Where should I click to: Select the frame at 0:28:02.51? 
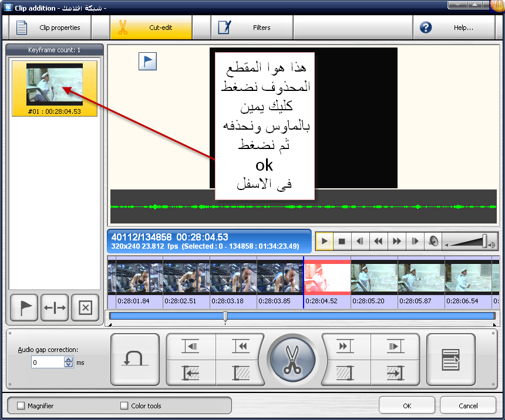pyautogui.click(x=187, y=283)
